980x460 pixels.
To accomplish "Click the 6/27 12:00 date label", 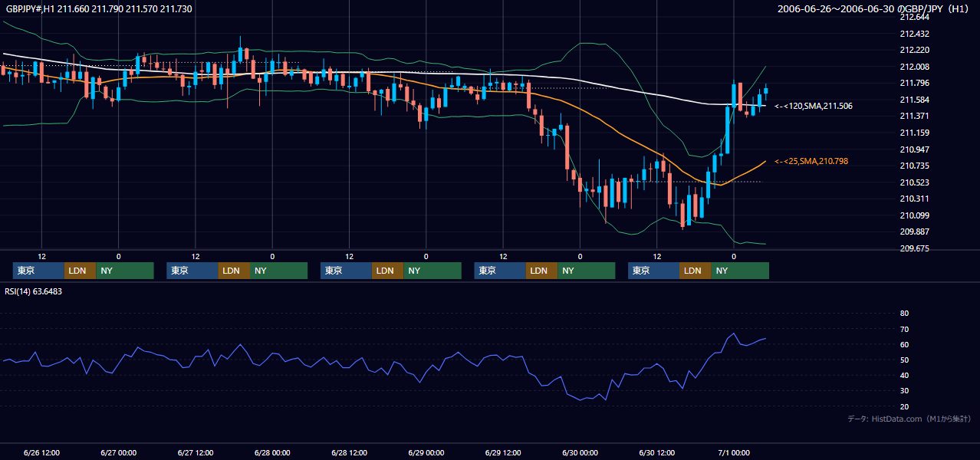I will tap(196, 452).
